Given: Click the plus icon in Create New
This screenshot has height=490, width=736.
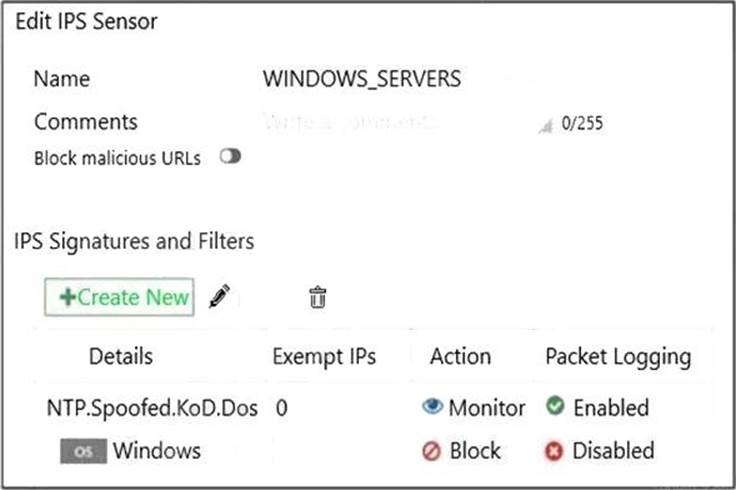Looking at the screenshot, I should point(69,297).
